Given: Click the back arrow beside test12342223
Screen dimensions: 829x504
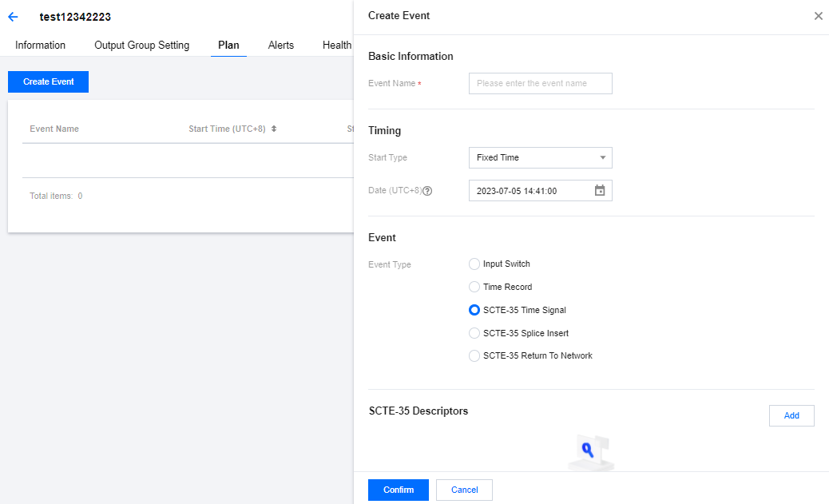Looking at the screenshot, I should point(13,17).
